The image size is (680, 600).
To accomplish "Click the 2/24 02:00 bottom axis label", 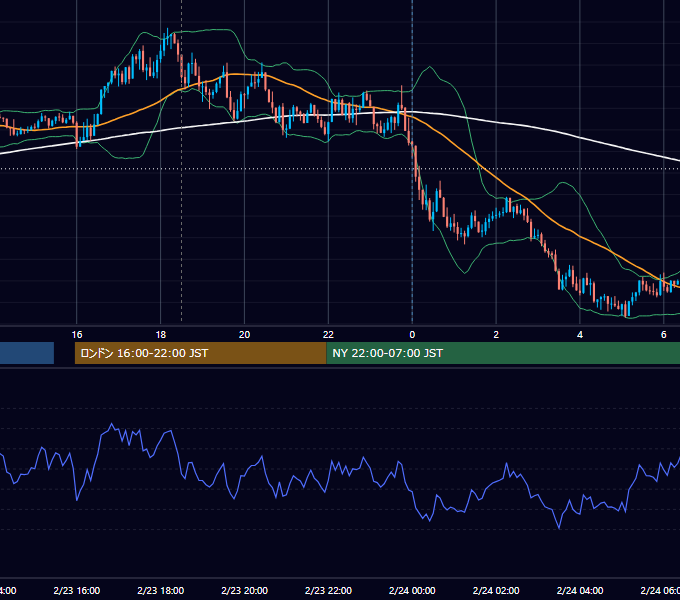I will click(x=496, y=590).
